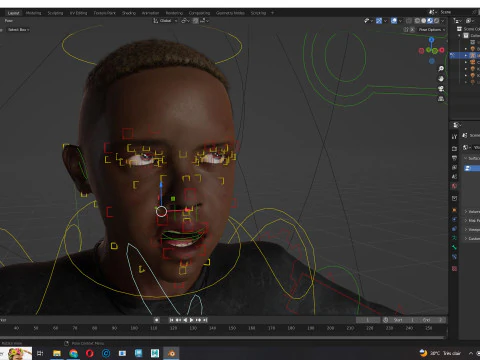Toggle viewport overlays
The image size is (480, 360).
pyautogui.click(x=394, y=21)
